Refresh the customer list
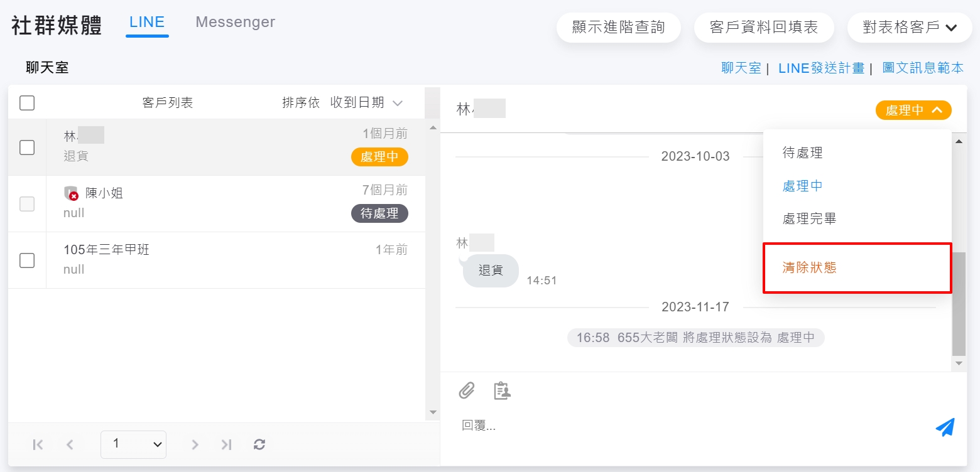Screen dimensions: 980x472 point(259,444)
